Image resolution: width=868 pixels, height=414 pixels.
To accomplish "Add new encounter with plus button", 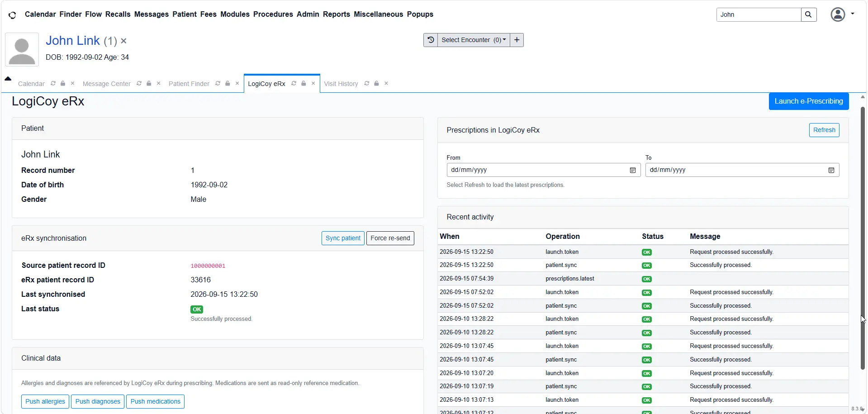I will 517,40.
